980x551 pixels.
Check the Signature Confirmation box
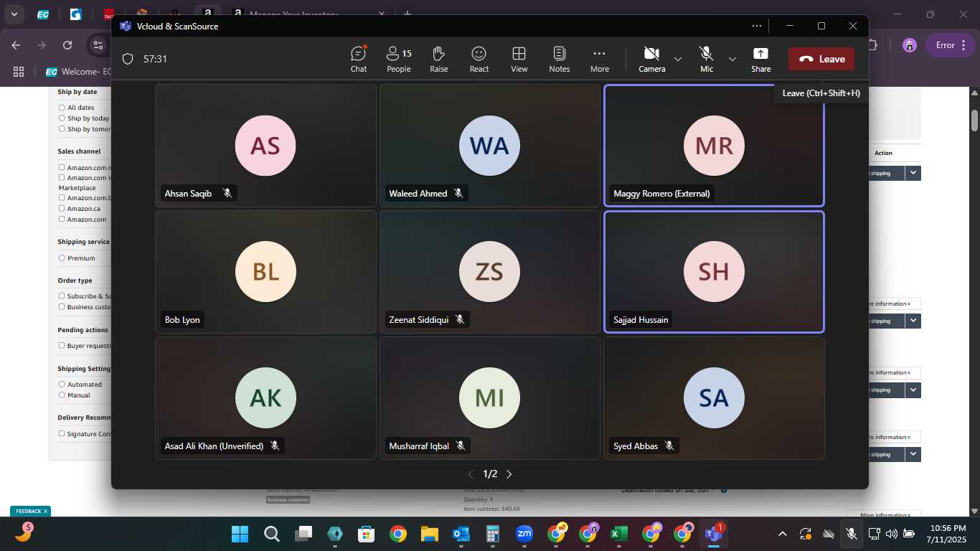pos(62,433)
